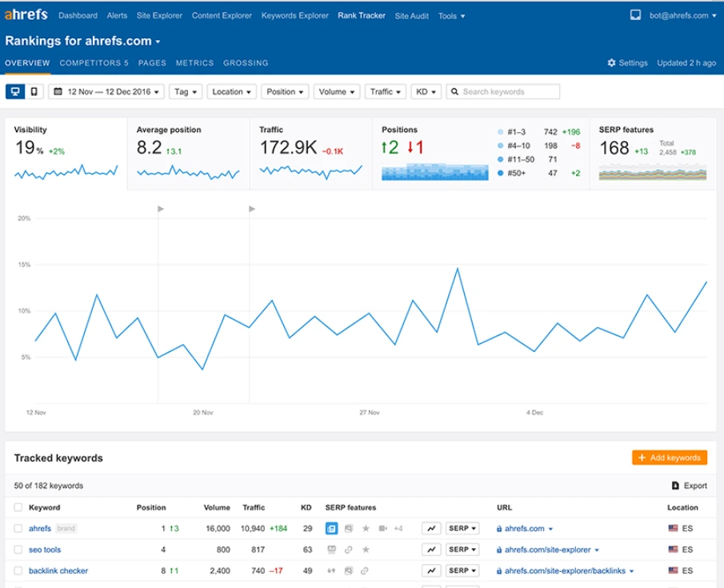This screenshot has width=724, height=588.
Task: Open the ahrefs.com/site-explorer/backlinks URL link
Action: point(565,571)
